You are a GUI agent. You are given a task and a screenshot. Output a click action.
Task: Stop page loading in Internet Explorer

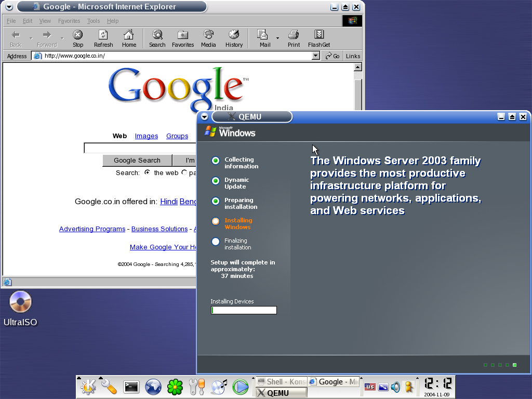[x=78, y=38]
